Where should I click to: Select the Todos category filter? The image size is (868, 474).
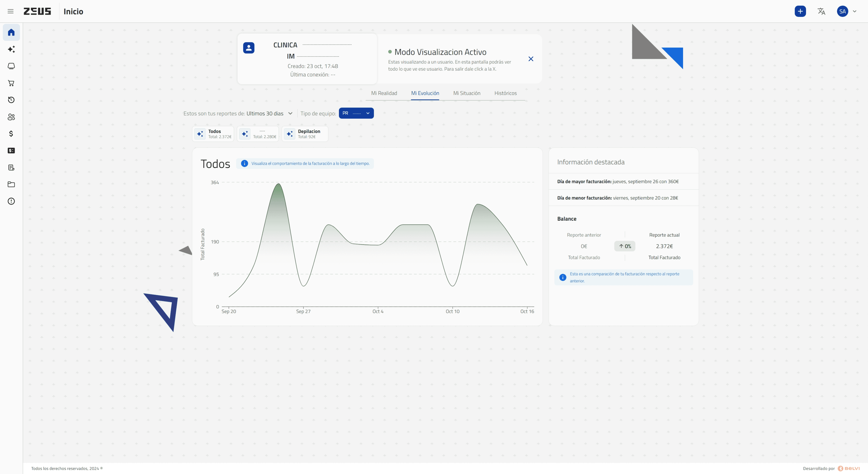[213, 134]
